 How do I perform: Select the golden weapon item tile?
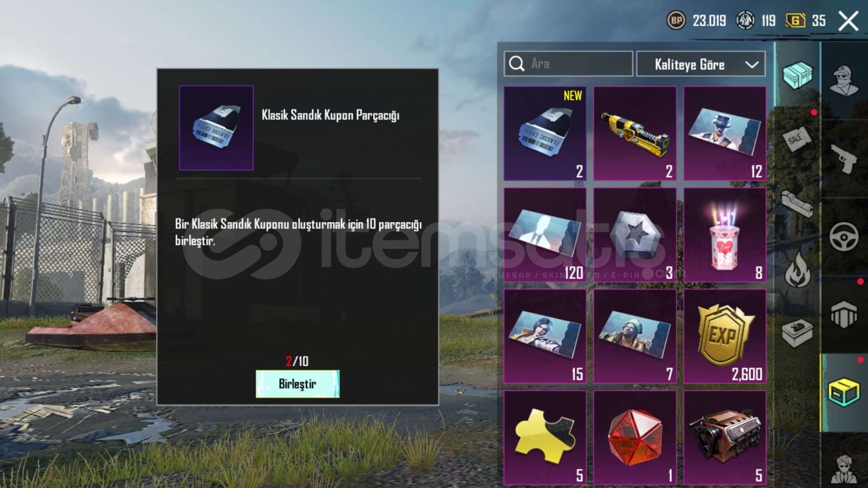(635, 134)
